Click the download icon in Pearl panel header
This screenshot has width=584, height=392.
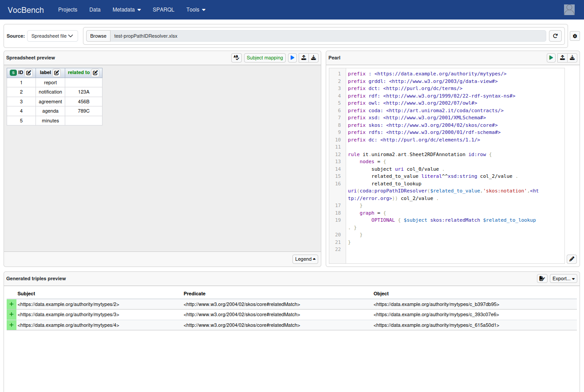[x=572, y=58]
